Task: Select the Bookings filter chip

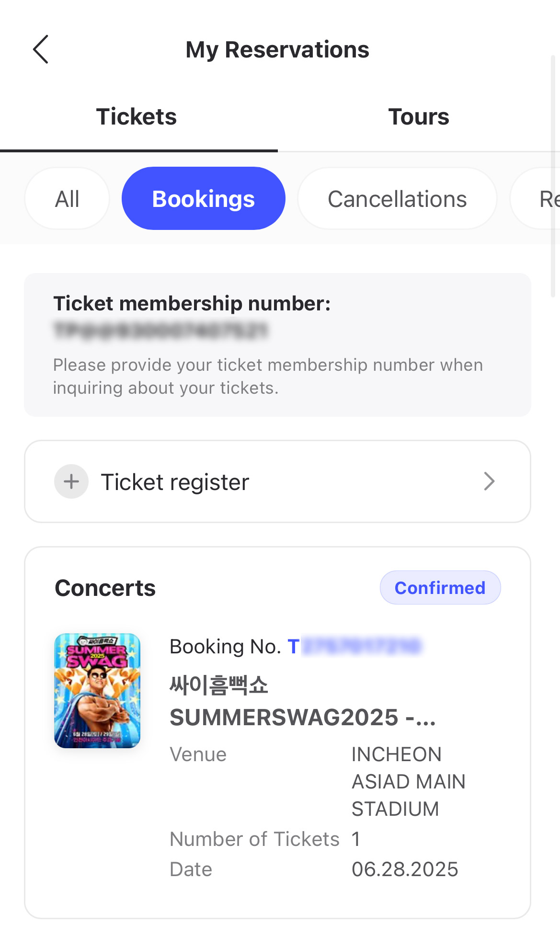Action: 203,199
